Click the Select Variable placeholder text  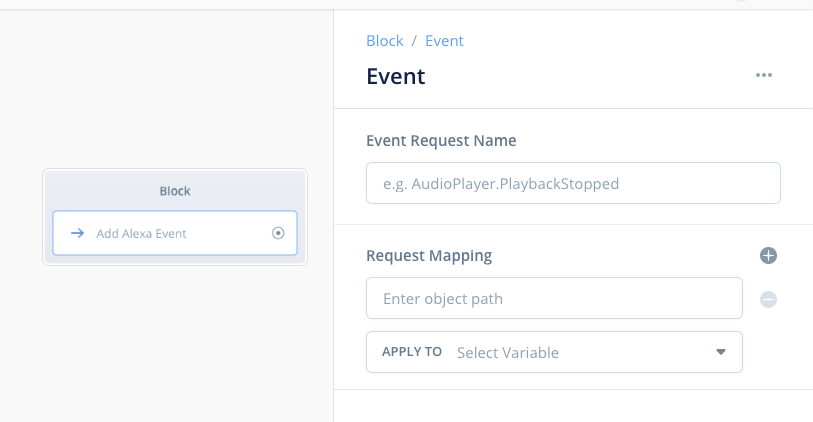click(508, 353)
